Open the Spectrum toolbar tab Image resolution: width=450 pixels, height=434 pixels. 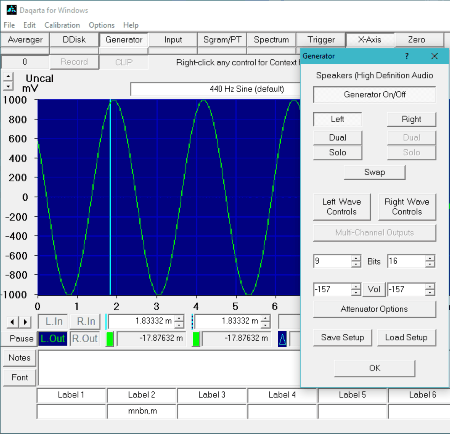[271, 40]
